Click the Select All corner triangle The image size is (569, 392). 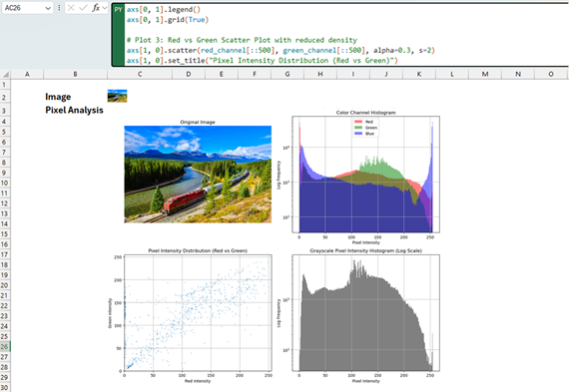pos(5,75)
